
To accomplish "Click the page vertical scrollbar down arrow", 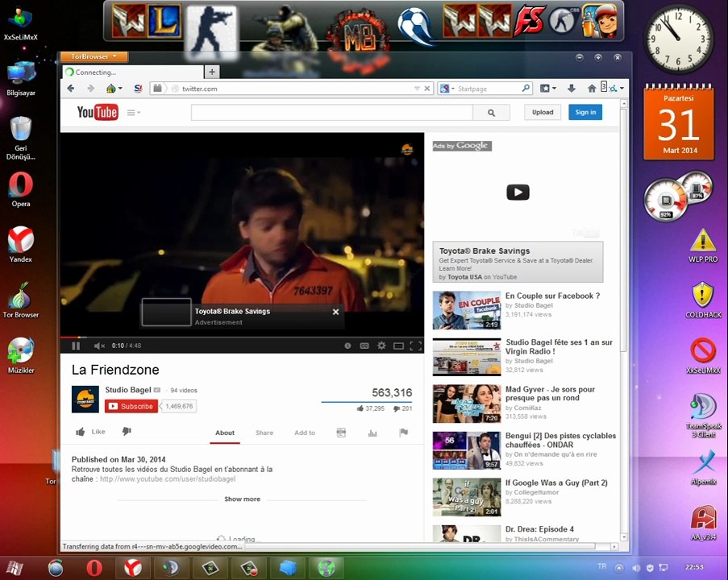I will pyautogui.click(x=624, y=536).
